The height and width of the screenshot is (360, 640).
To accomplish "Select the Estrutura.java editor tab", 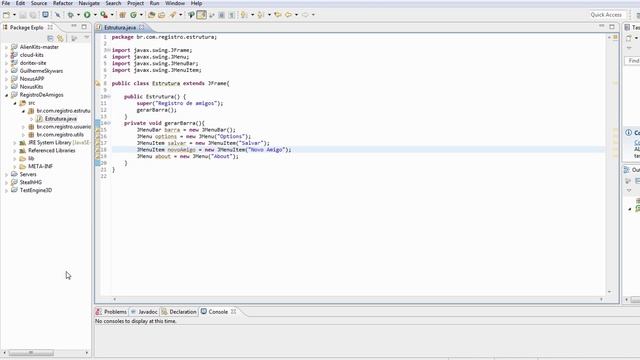I will point(120,27).
